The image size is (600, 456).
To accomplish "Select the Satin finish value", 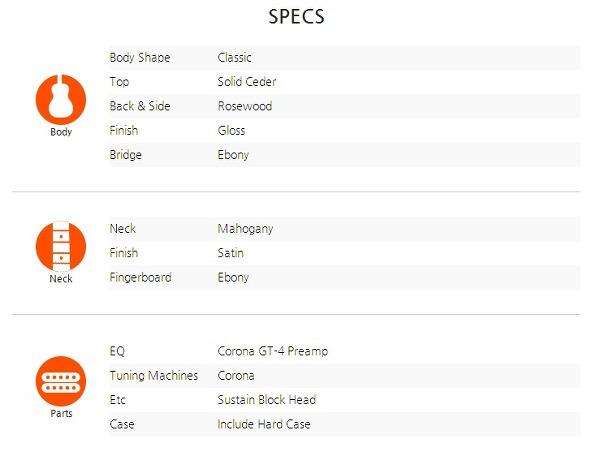I will (231, 253).
